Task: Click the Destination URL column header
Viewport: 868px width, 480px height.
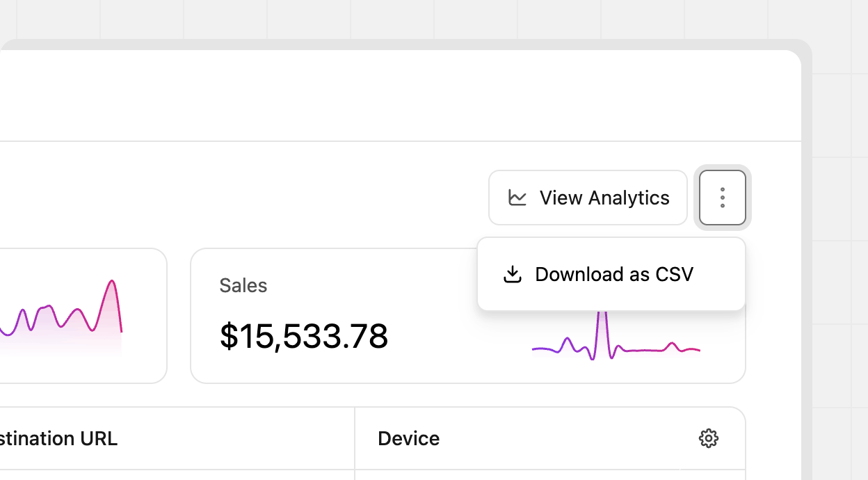Action: (58, 438)
